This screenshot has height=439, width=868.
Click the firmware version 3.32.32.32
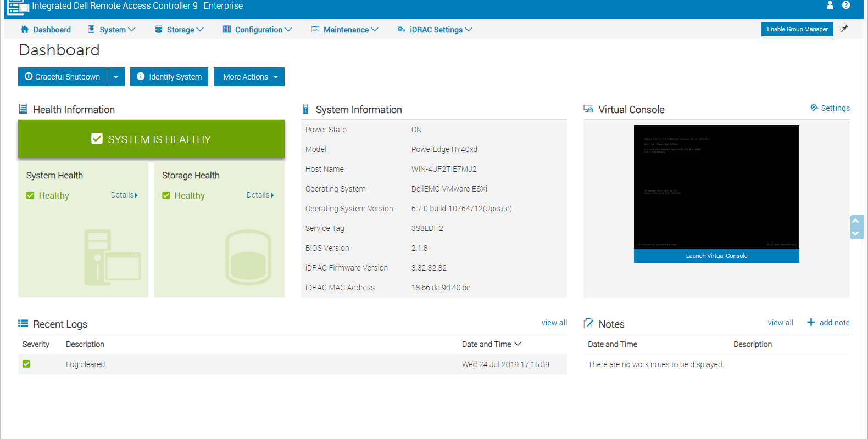pyautogui.click(x=429, y=268)
